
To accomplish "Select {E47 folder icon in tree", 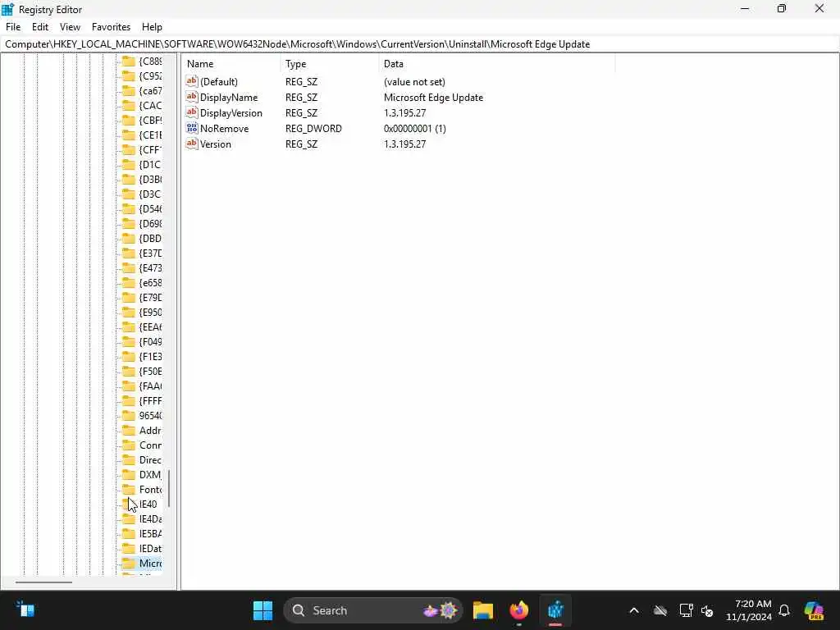I will tap(129, 268).
